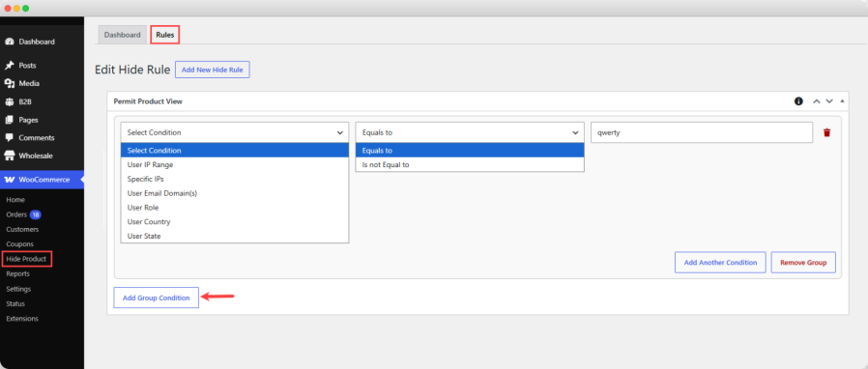Click the yellow minimize window button
This screenshot has width=868, height=369.
pos(17,9)
